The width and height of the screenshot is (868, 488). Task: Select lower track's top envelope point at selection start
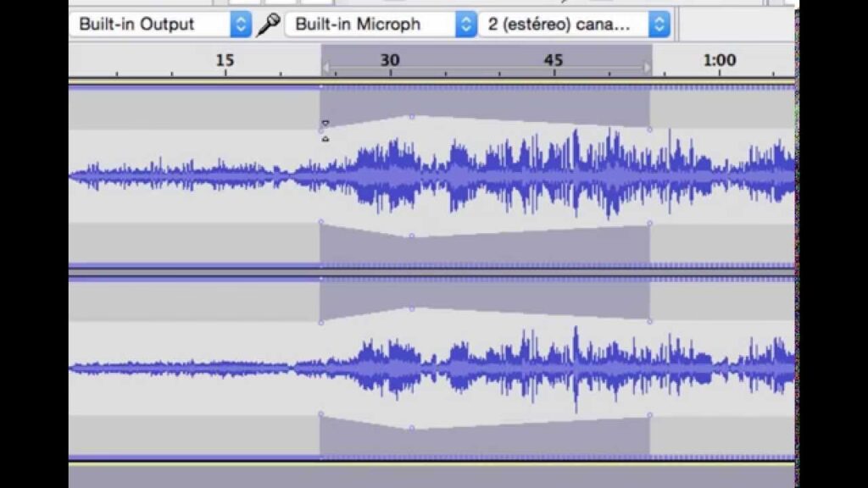pyautogui.click(x=321, y=323)
